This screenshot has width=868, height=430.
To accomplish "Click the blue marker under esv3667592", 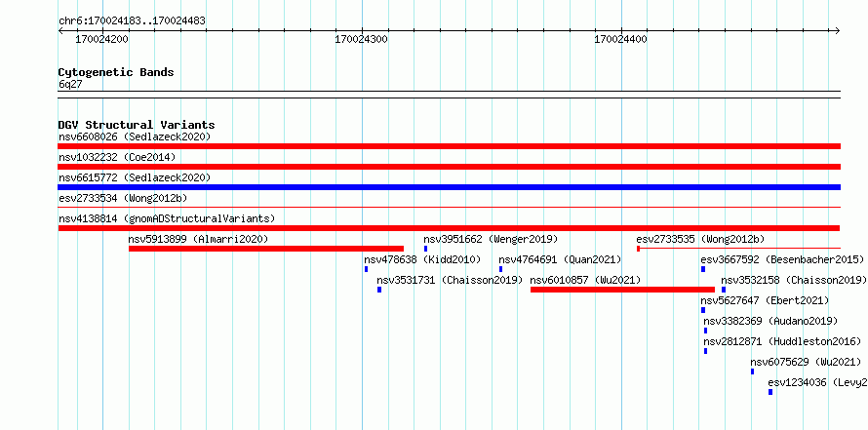I will coord(703,269).
